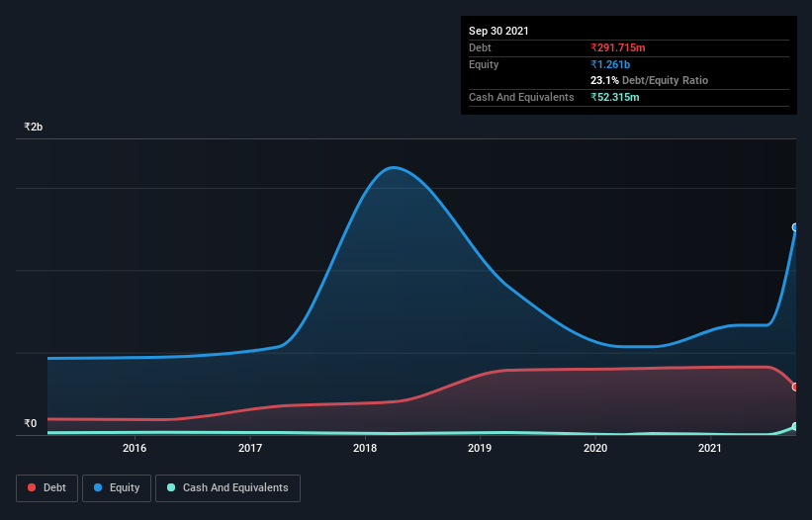Toggle Cash And Equivalents legend button
Viewport: 812px width, 520px height.
click(227, 488)
